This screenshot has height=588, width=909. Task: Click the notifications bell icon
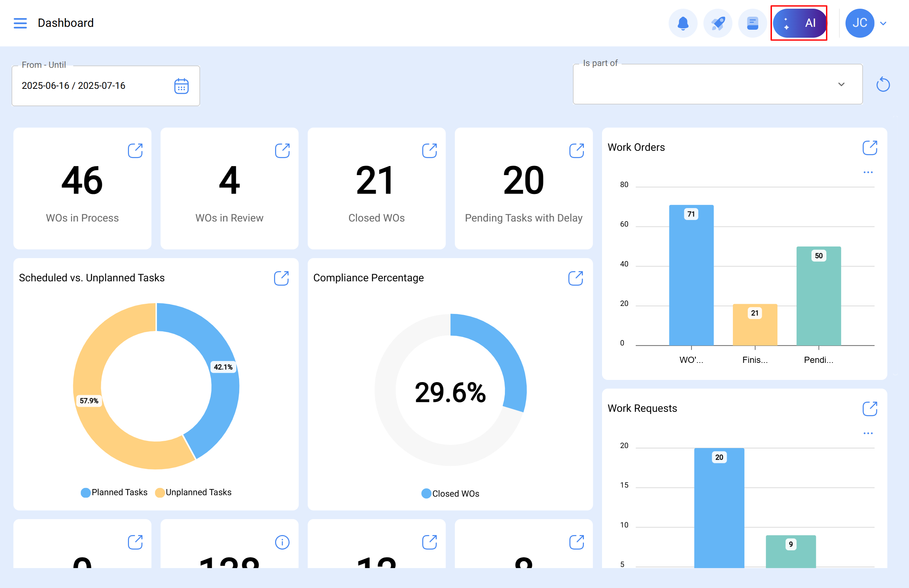(x=682, y=23)
